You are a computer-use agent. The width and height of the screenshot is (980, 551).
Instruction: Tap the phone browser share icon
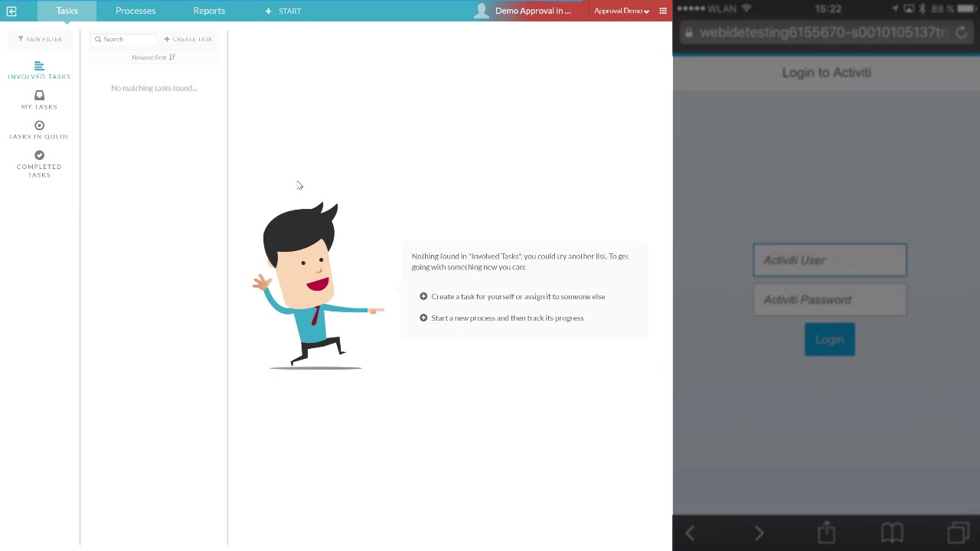tap(826, 532)
